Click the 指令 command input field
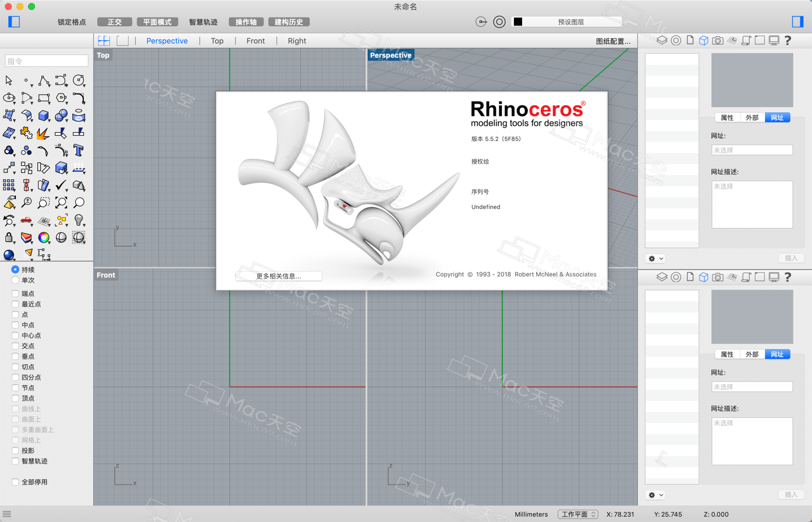Viewport: 812px width, 522px height. (x=47, y=61)
